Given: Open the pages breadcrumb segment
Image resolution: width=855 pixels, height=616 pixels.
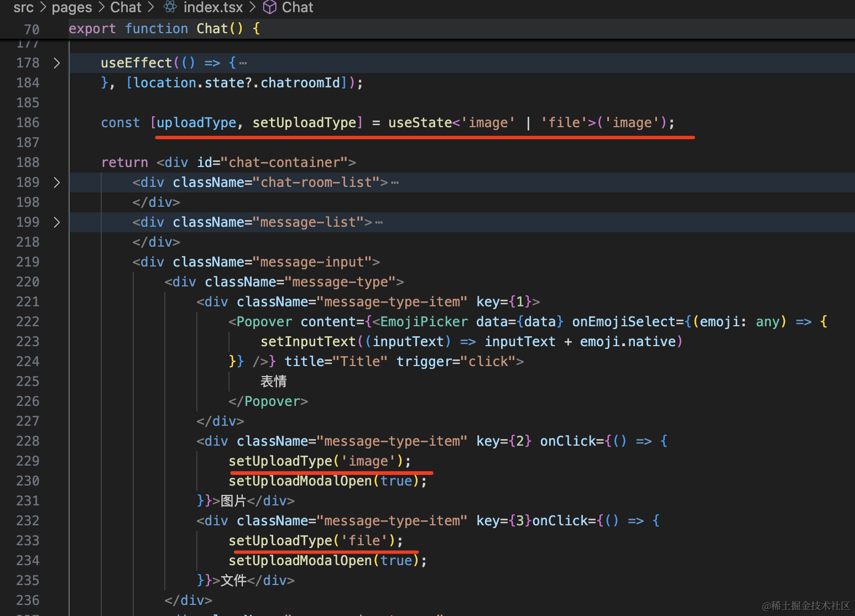Looking at the screenshot, I should coord(72,7).
